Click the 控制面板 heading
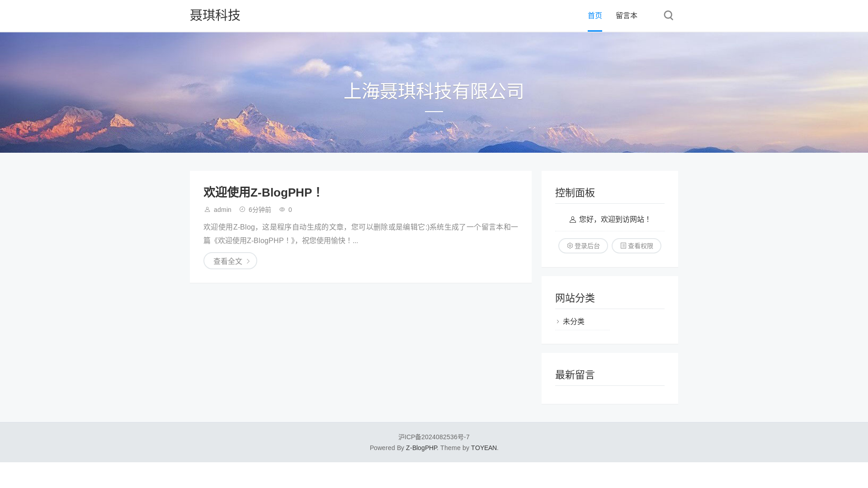 [575, 192]
